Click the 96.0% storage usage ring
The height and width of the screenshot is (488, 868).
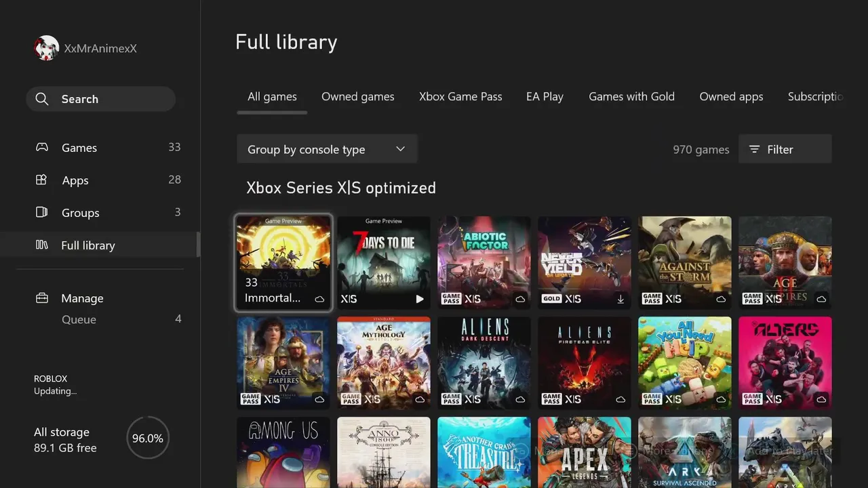(147, 439)
